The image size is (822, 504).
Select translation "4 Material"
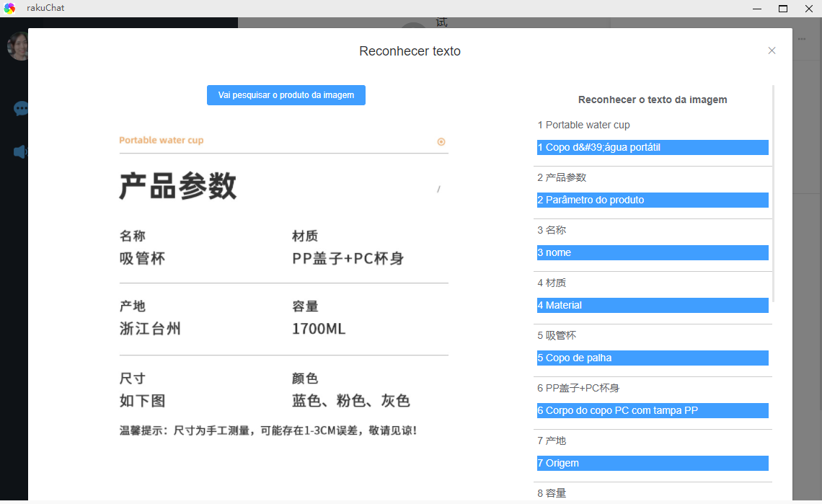tap(653, 305)
